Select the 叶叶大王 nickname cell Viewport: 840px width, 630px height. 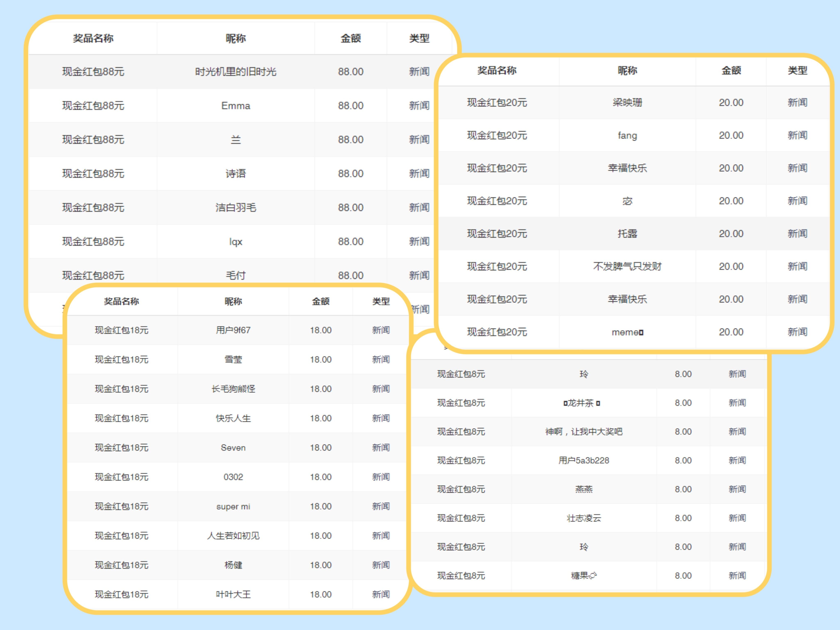(x=233, y=594)
